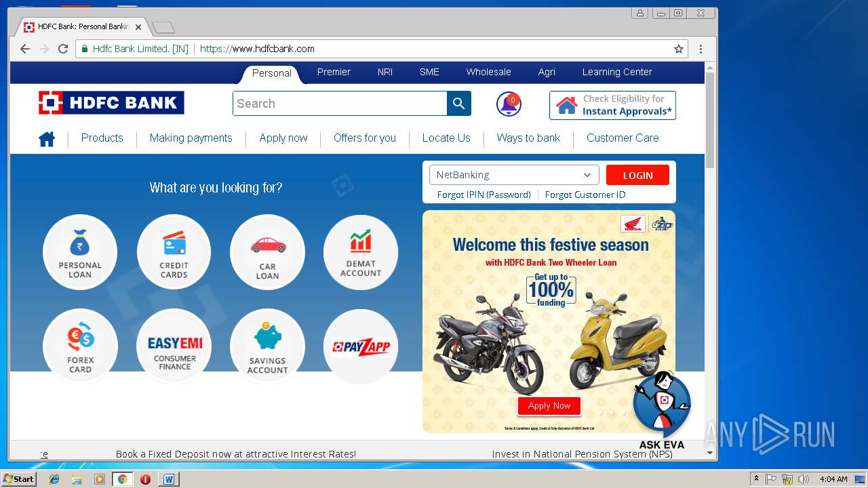Click Apply Now on the loan banner
The height and width of the screenshot is (488, 868).
(x=549, y=405)
